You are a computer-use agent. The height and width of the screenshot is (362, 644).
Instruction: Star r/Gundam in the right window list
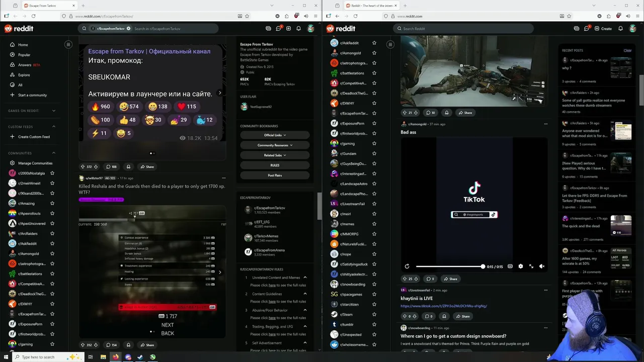pos(374,153)
